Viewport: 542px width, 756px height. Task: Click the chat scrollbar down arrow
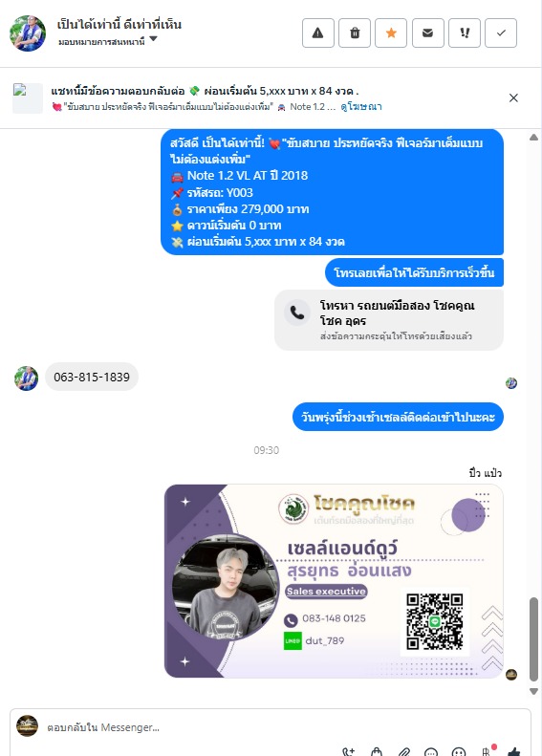[533, 691]
